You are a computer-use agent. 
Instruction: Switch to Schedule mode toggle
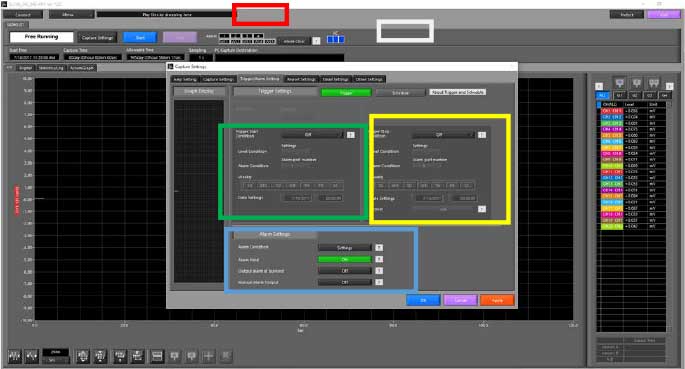pos(400,93)
